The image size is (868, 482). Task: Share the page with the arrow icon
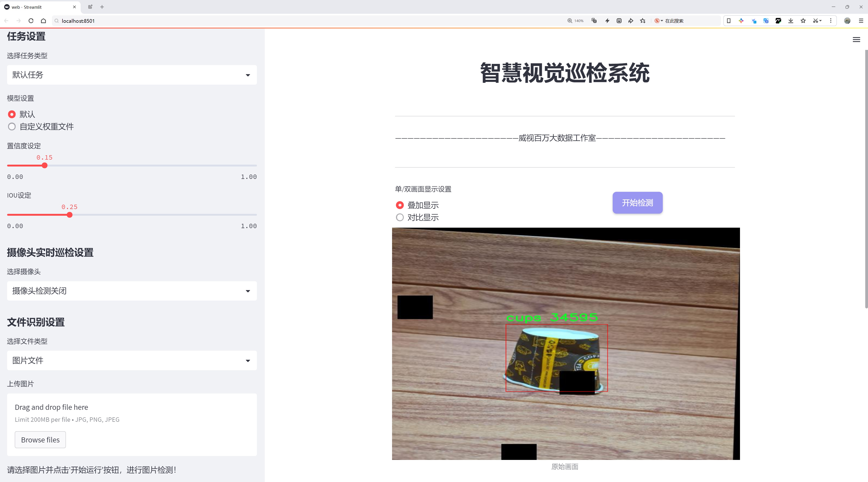(630, 21)
